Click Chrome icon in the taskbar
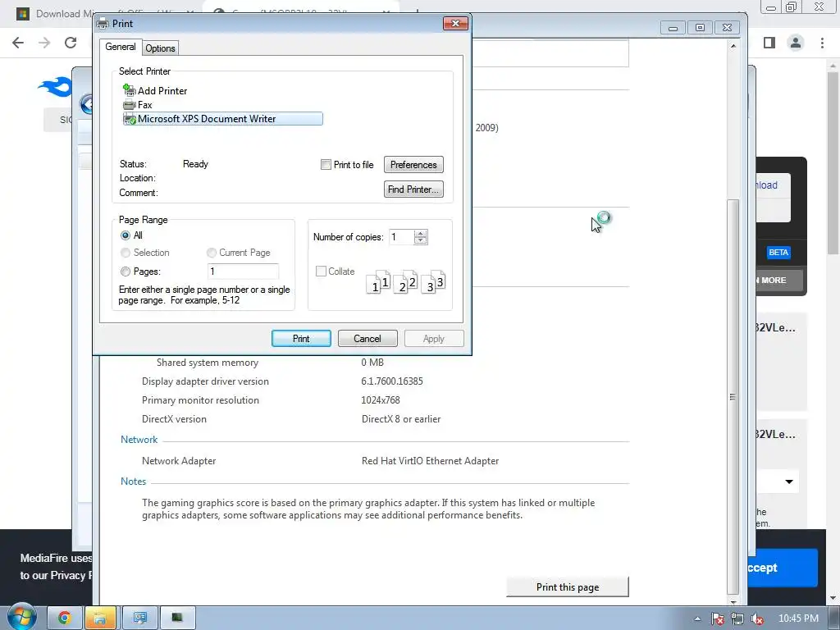Viewport: 840px width, 630px height. [64, 619]
